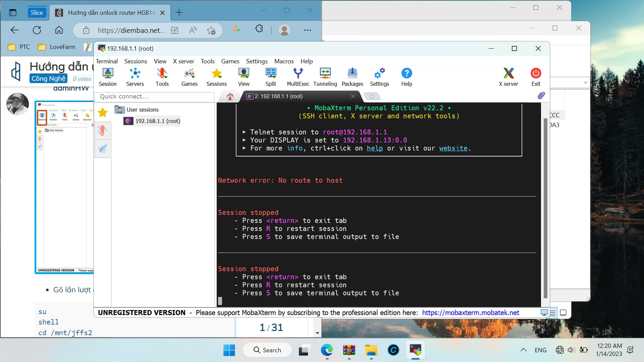This screenshot has height=362, width=644.
Task: Go to the MobaXterm home tab icon
Action: click(x=230, y=97)
